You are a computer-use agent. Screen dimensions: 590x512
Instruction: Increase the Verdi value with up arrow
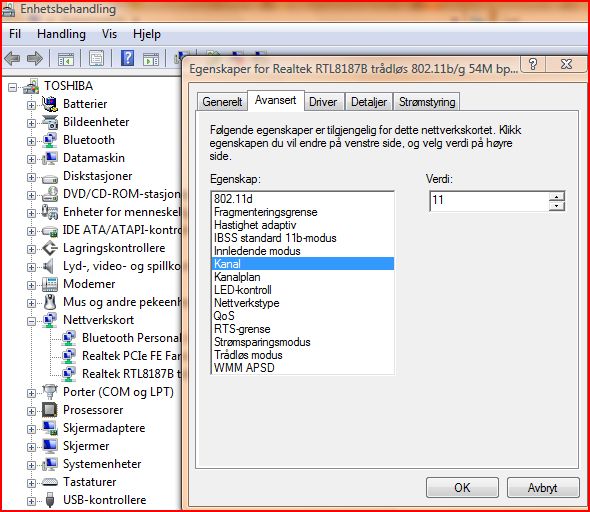(x=557, y=196)
